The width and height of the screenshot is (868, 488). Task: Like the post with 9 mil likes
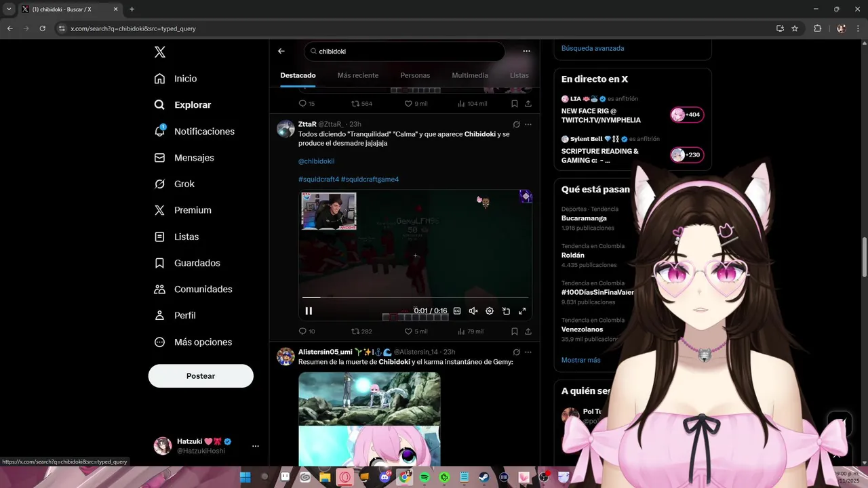click(416, 104)
